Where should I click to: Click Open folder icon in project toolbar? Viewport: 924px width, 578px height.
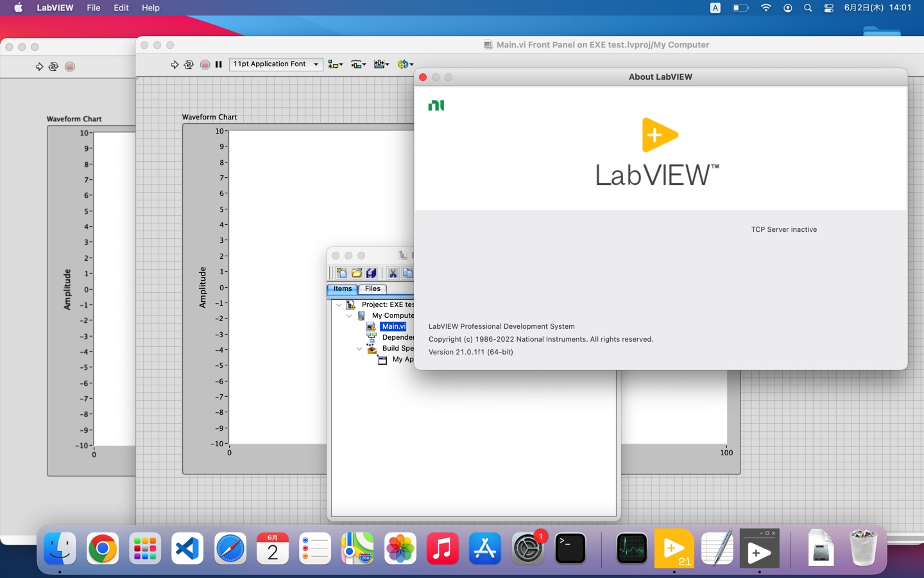pos(356,273)
